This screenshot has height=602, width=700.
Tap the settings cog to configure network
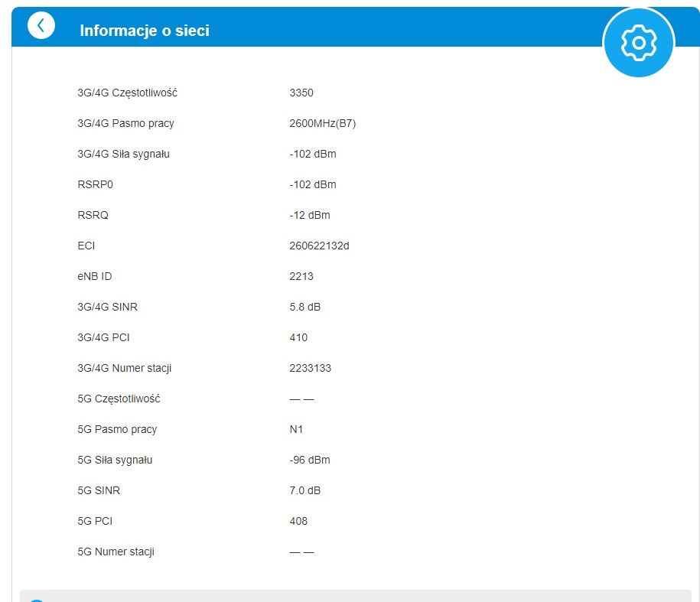[639, 43]
